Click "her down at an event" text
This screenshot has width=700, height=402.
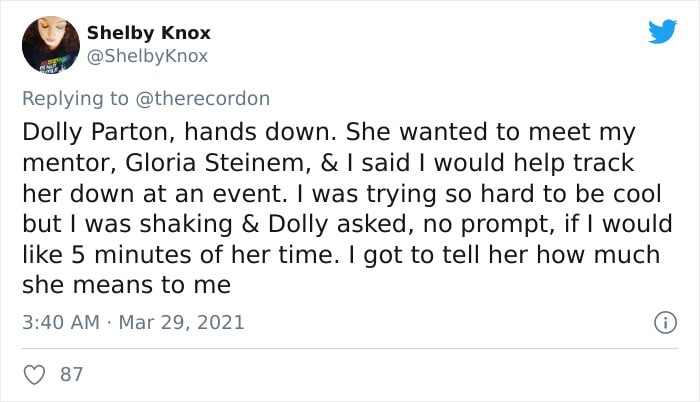coord(155,194)
